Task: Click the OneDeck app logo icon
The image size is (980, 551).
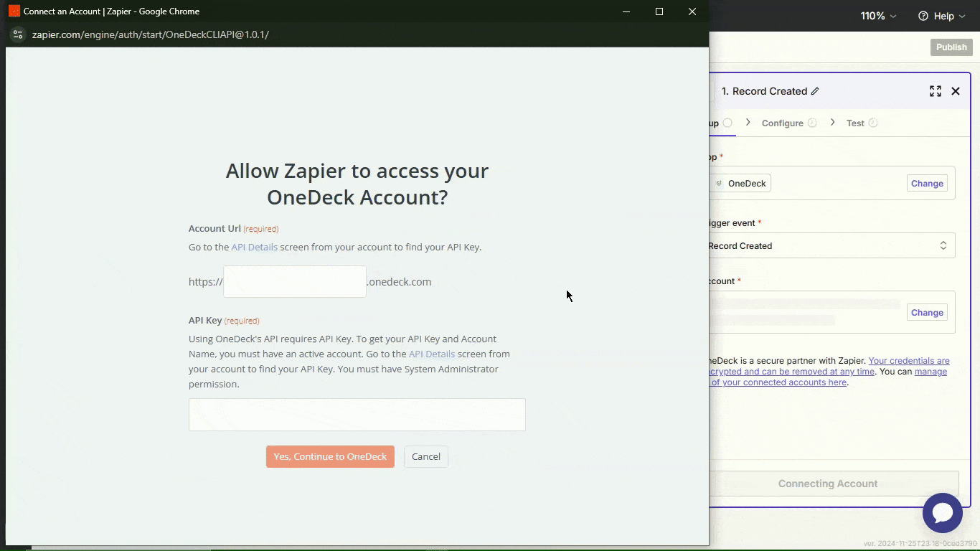Action: pyautogui.click(x=719, y=184)
